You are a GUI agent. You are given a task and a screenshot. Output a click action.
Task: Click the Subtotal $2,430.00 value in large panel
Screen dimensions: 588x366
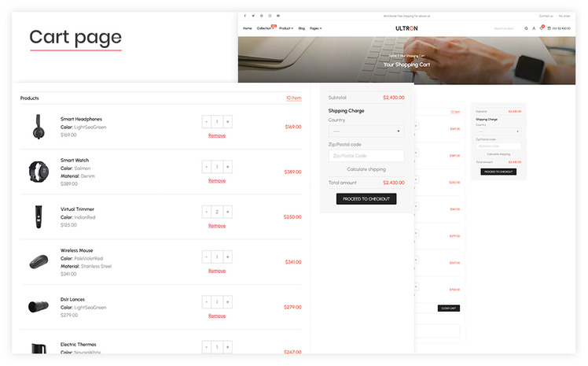click(394, 98)
